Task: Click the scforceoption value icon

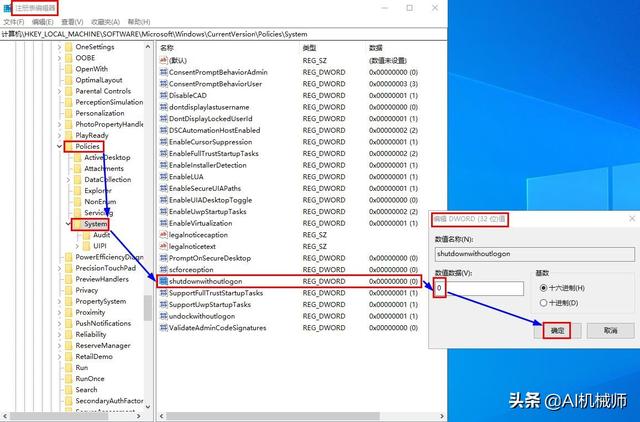Action: pyautogui.click(x=164, y=270)
